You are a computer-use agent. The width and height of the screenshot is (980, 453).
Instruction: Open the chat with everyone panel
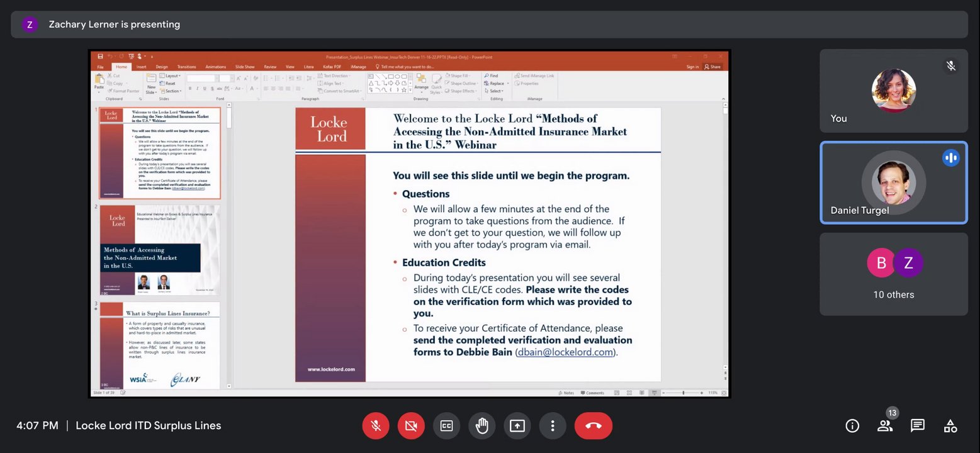pyautogui.click(x=918, y=426)
